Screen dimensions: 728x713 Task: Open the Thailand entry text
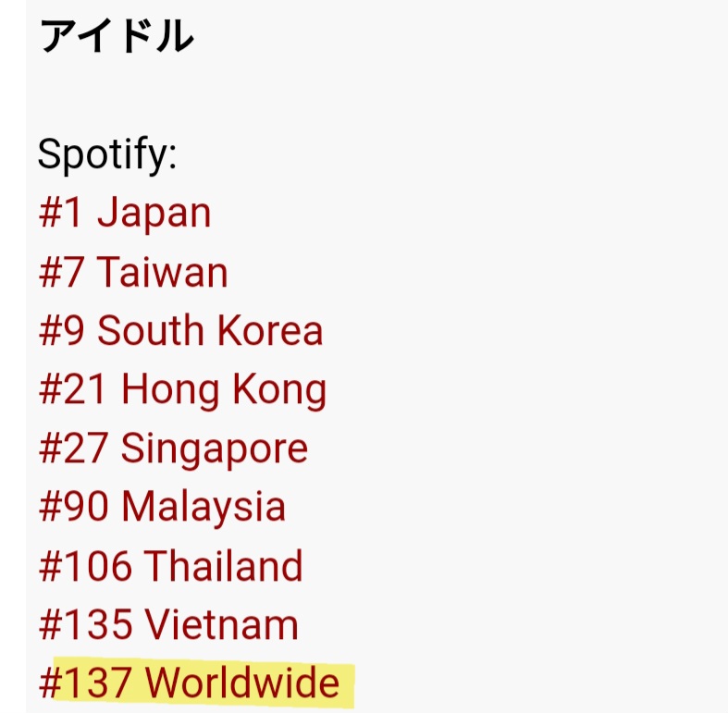[223, 565]
